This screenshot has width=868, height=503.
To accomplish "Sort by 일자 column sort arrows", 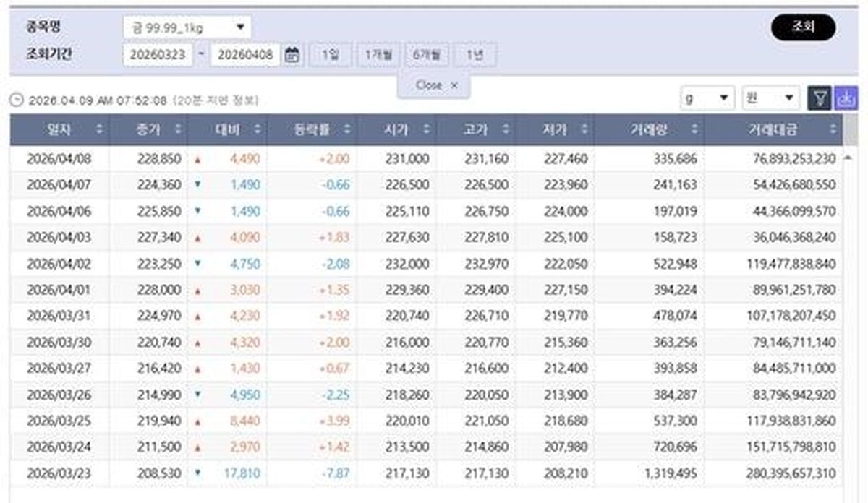I will click(99, 130).
